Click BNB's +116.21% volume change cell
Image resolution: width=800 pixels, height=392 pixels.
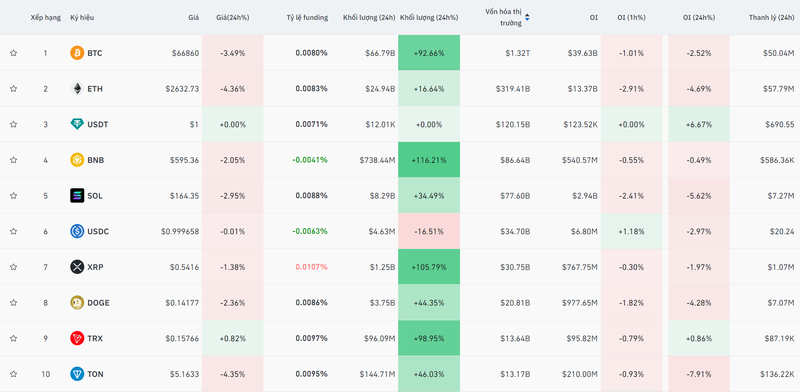pyautogui.click(x=429, y=160)
